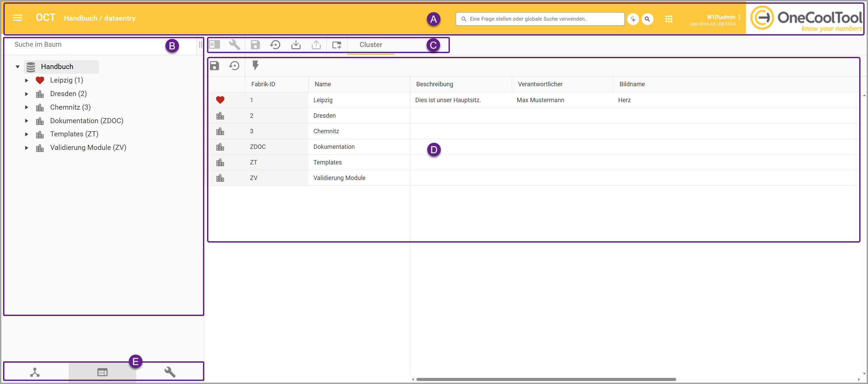868x384 pixels.
Task: Click the table restore history icon
Action: tap(234, 66)
